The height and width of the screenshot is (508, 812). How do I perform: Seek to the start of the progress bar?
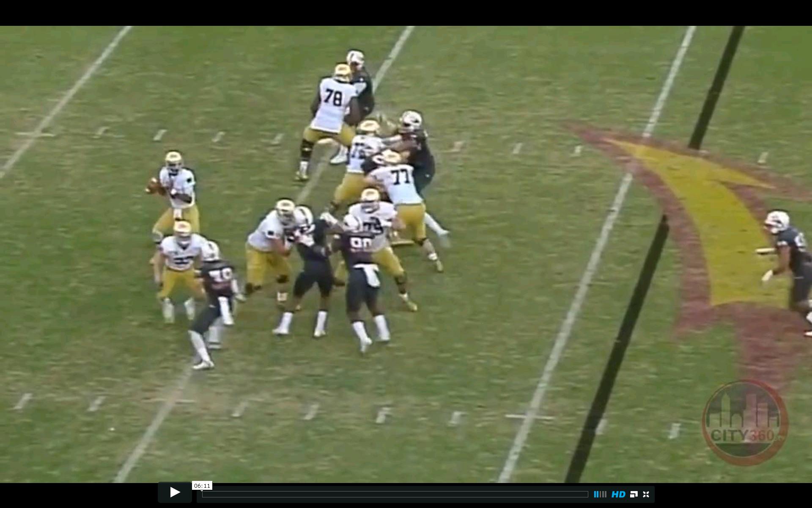pos(203,494)
